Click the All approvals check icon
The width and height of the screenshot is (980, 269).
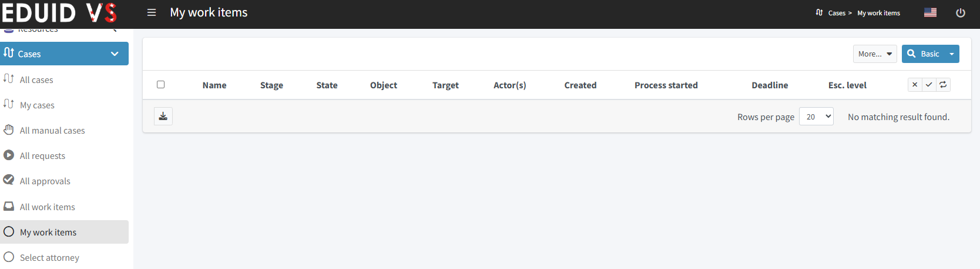tap(9, 180)
